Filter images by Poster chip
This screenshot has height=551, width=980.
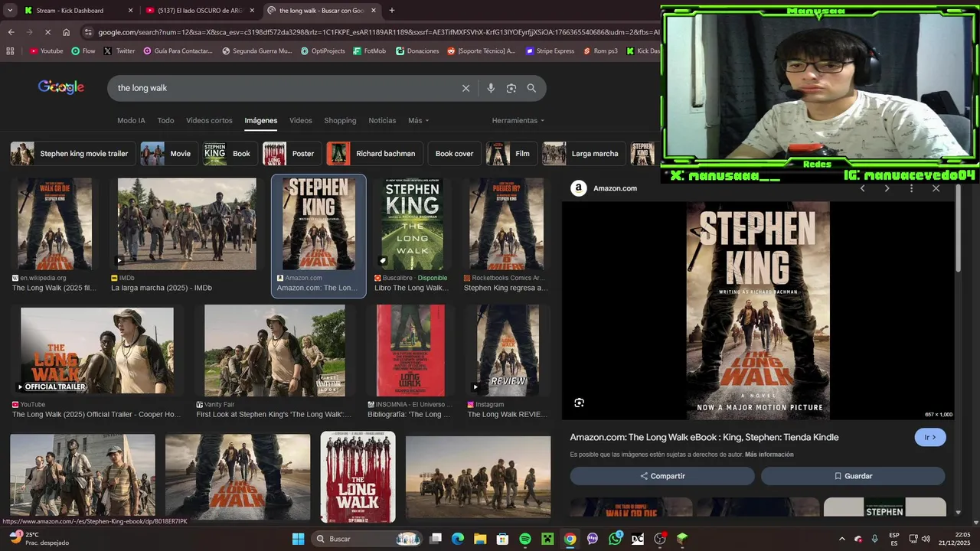292,154
